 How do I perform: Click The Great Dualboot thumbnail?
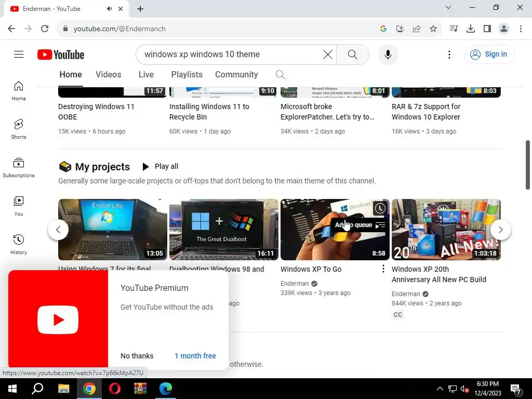tap(223, 230)
